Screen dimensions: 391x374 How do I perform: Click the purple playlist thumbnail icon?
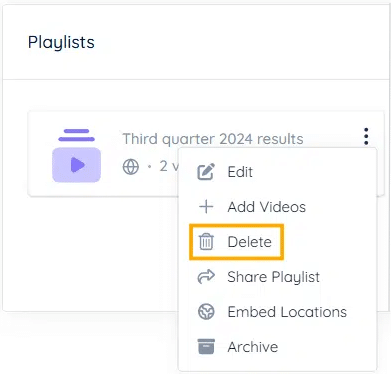[x=76, y=156]
